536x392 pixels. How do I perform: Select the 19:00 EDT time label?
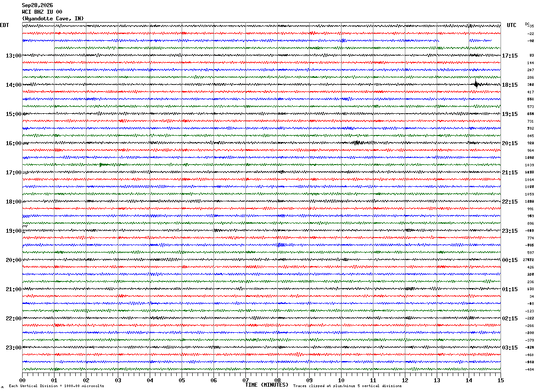[14, 231]
